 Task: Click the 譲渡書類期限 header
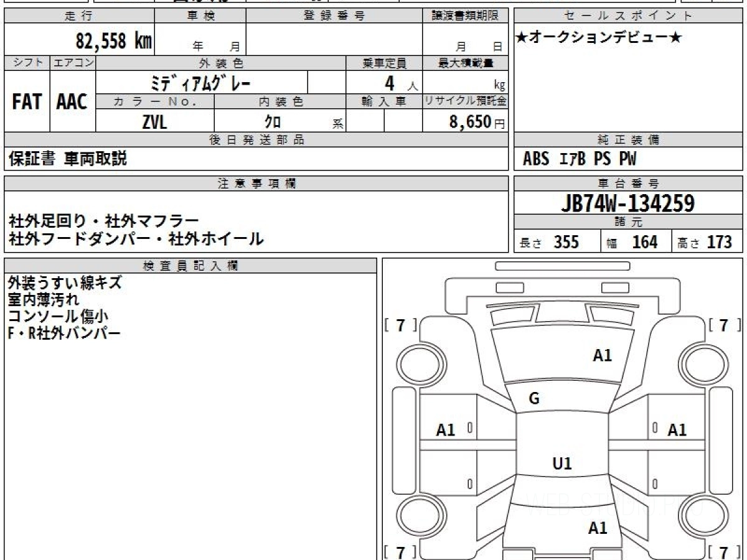click(x=465, y=16)
